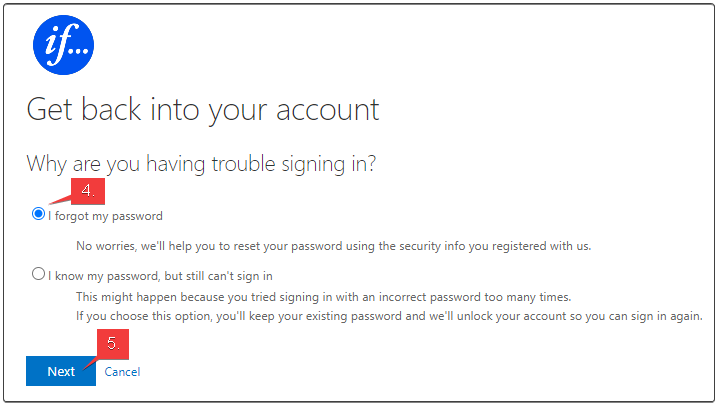Click the 'If you choose this option' explanation line

pos(389,316)
